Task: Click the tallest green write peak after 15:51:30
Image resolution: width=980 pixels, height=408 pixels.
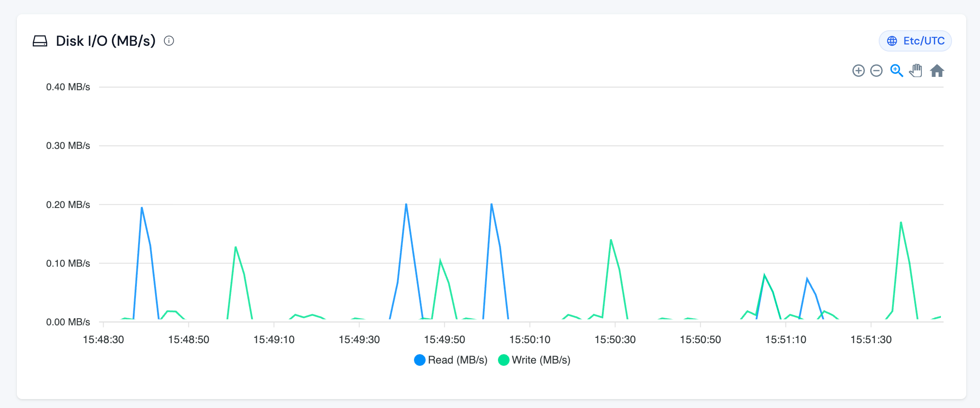Action: click(x=900, y=222)
